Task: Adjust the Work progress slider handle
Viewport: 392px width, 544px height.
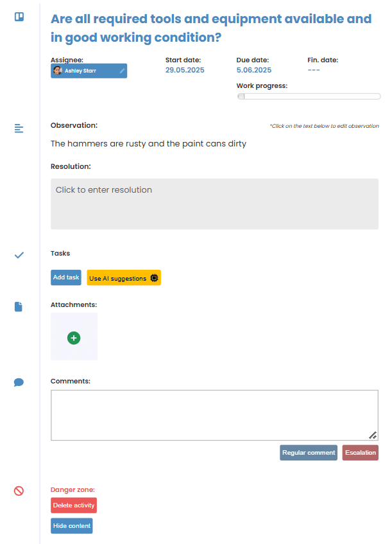Action: point(241,96)
